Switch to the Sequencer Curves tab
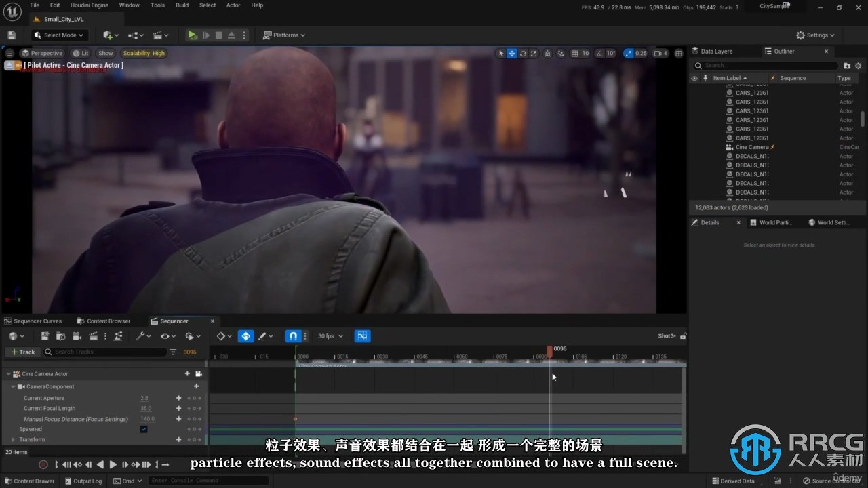Image resolution: width=868 pixels, height=488 pixels. (33, 321)
